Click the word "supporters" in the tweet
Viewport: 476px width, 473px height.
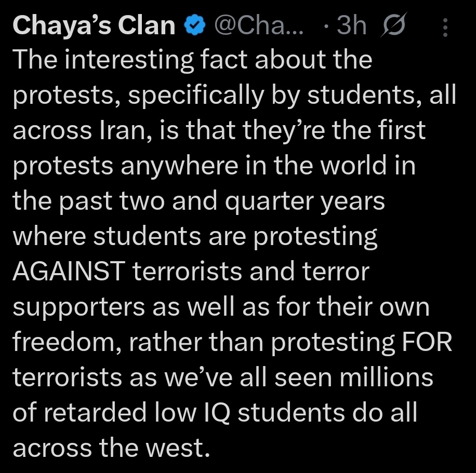click(78, 307)
